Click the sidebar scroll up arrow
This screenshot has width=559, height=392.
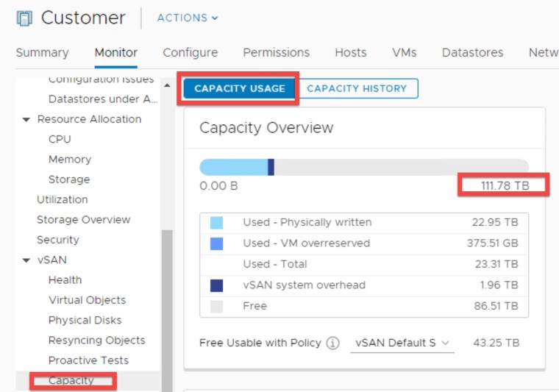pos(167,85)
